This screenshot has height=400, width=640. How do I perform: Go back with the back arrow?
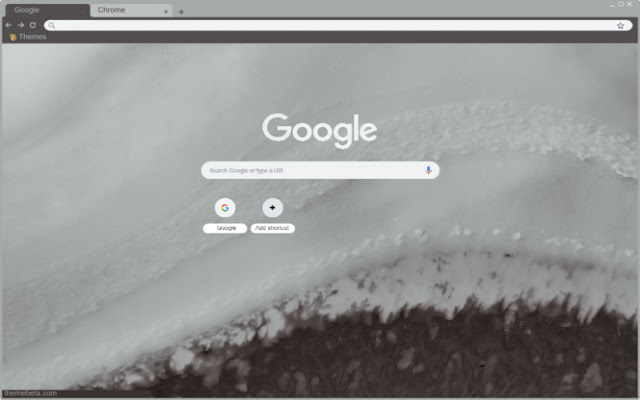(8, 25)
